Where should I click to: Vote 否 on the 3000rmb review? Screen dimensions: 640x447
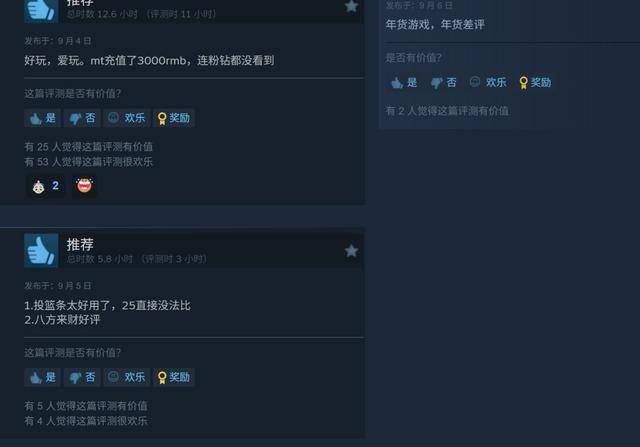click(x=82, y=118)
